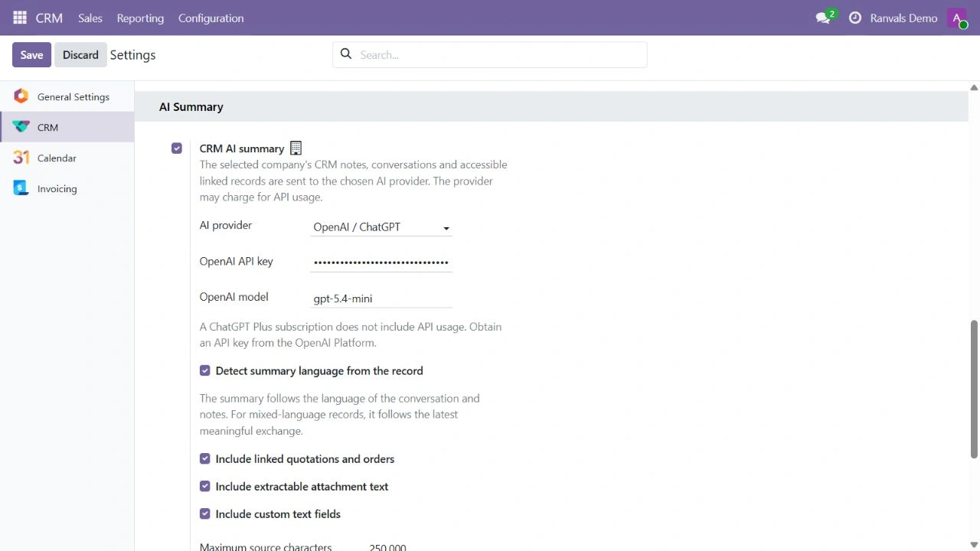The width and height of the screenshot is (980, 551).
Task: Select the Invoicing settings tab
Action: click(x=67, y=188)
